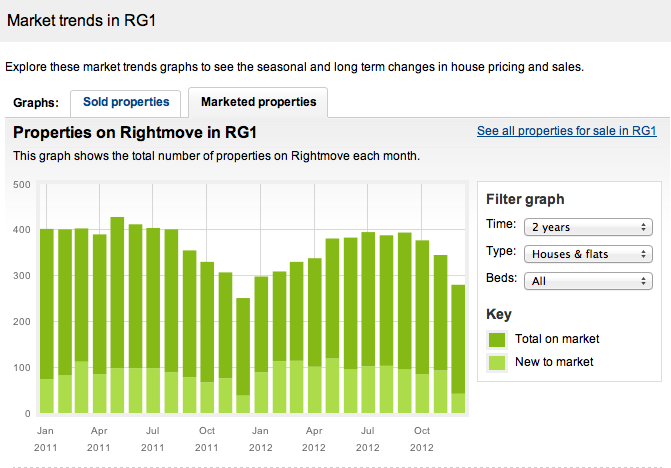Image resolution: width=671 pixels, height=468 pixels.
Task: Click the 'Jul 2012' x-axis label
Action: tap(368, 439)
